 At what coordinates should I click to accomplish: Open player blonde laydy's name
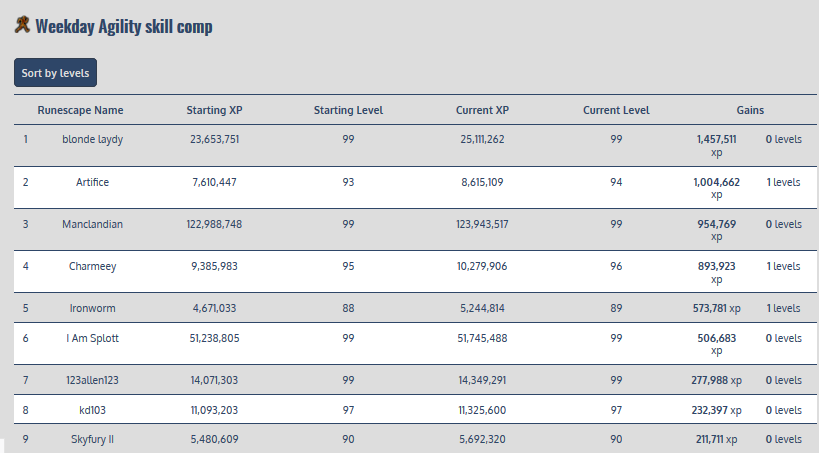click(x=92, y=139)
